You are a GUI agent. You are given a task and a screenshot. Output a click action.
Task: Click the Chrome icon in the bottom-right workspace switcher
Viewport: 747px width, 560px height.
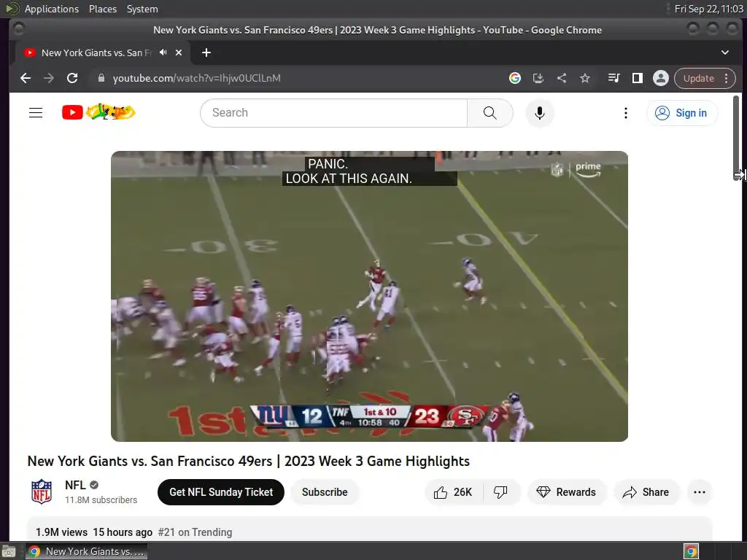[691, 551]
